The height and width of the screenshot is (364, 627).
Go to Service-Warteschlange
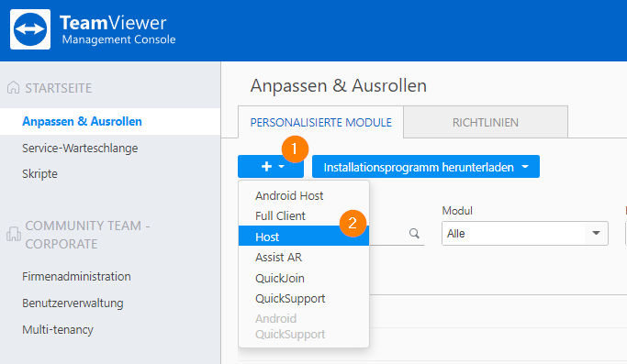(x=80, y=149)
